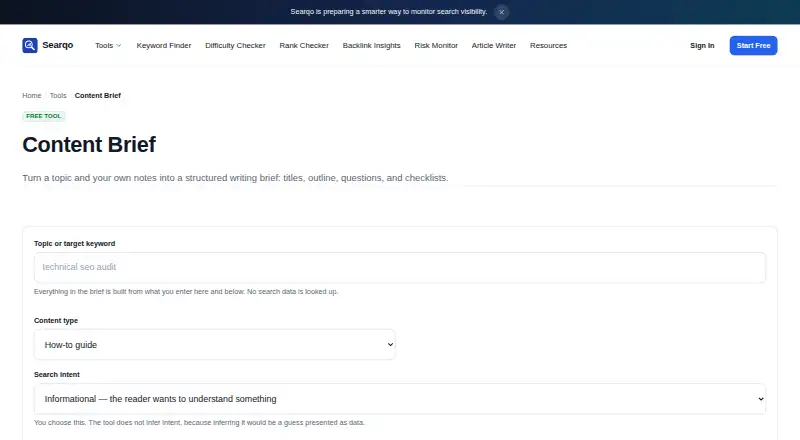Screen dimensions: 800x440
Task: Open the Article Writer tool
Action: pos(493,45)
